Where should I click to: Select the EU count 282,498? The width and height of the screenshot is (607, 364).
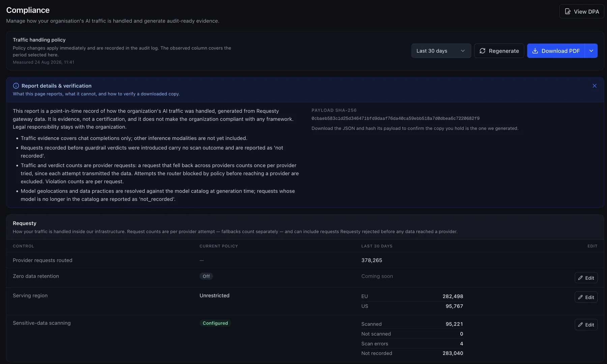pyautogui.click(x=453, y=297)
